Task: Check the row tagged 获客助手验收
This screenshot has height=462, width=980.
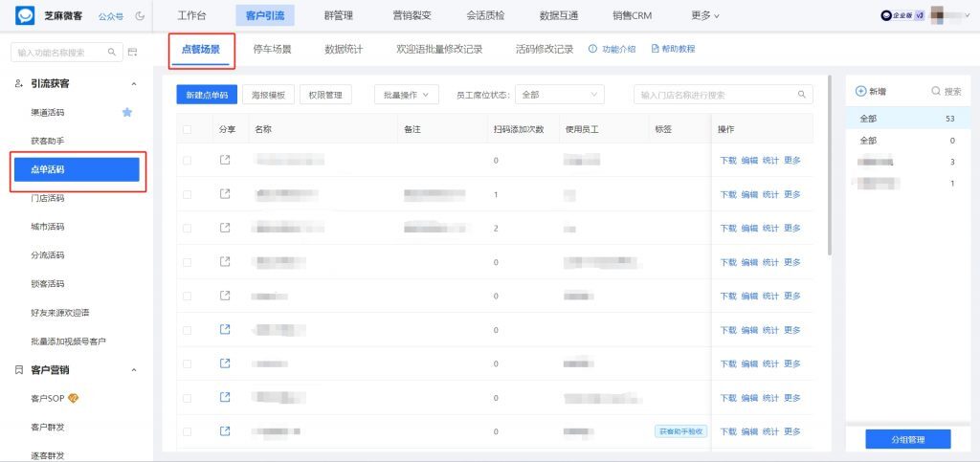Action: [x=187, y=431]
